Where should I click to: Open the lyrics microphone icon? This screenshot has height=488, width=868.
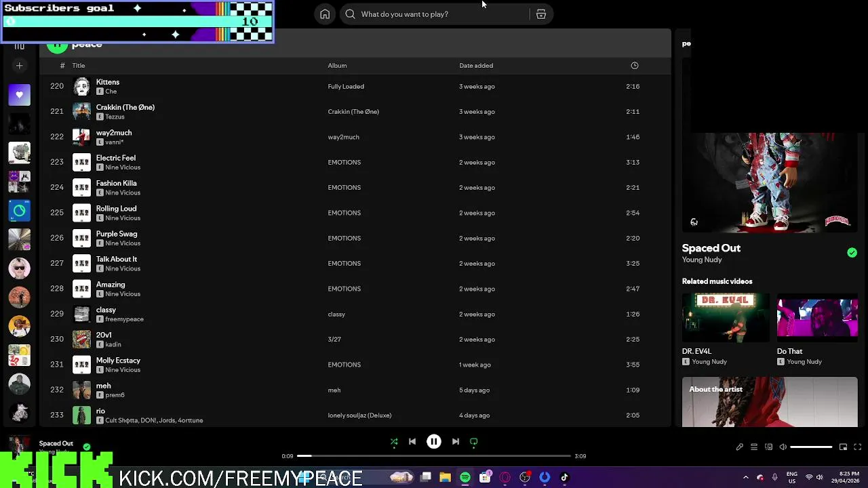click(740, 447)
